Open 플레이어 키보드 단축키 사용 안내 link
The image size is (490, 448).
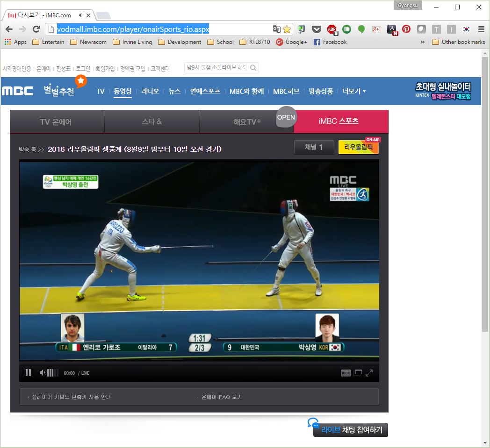click(71, 397)
